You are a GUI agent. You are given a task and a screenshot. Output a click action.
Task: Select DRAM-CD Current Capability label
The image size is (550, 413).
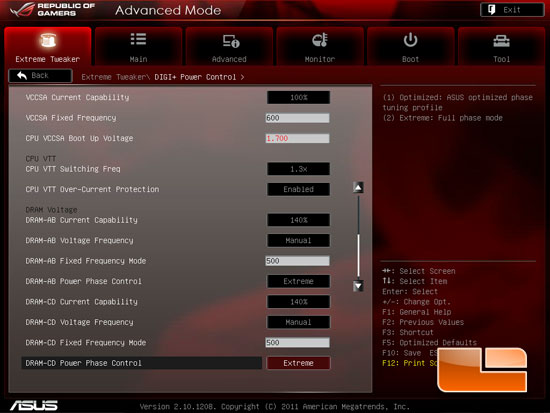click(x=81, y=302)
